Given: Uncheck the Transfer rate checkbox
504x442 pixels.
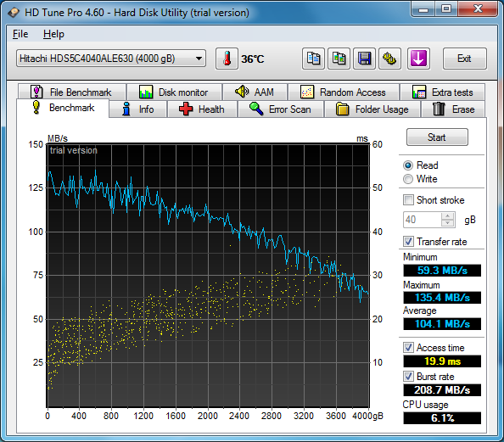Looking at the screenshot, I should coord(408,242).
